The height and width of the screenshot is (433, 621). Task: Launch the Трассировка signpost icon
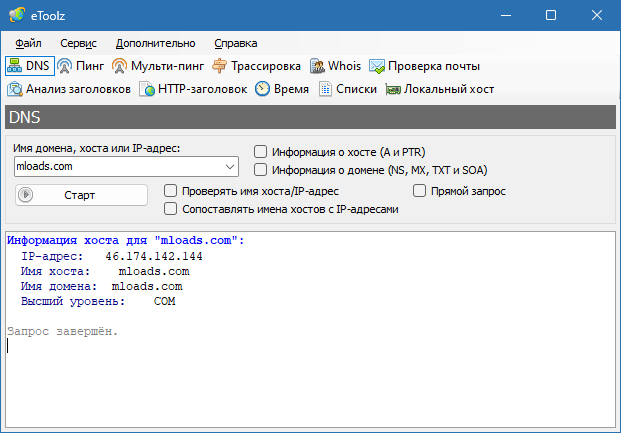coord(219,66)
